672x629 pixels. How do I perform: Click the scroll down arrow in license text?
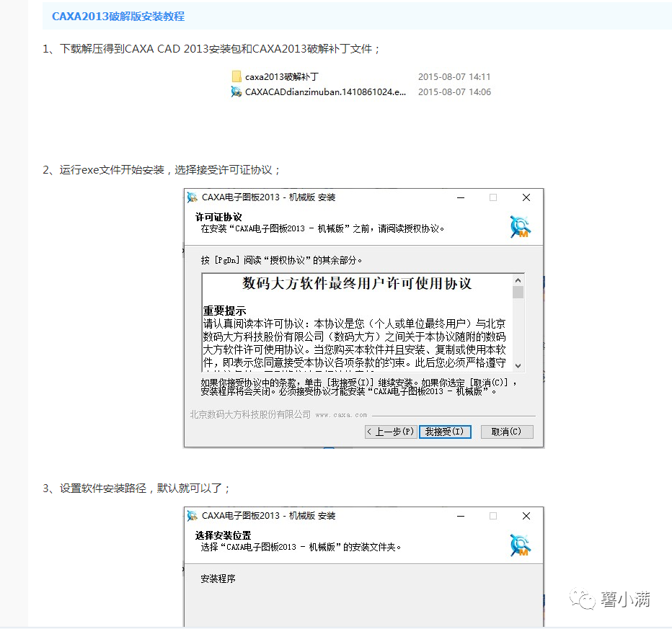click(x=518, y=366)
